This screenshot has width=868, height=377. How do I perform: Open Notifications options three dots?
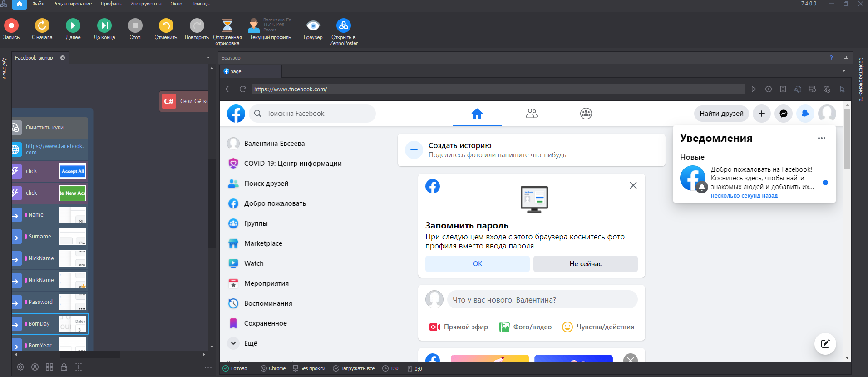coord(822,138)
